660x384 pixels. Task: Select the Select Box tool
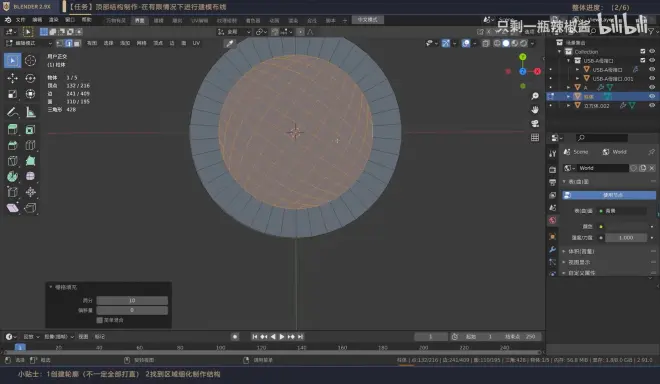point(13,61)
